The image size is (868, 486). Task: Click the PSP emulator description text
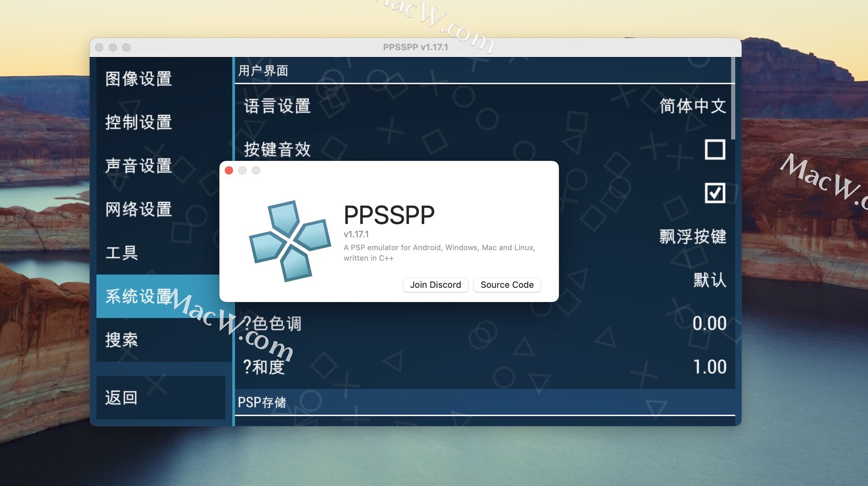[439, 253]
